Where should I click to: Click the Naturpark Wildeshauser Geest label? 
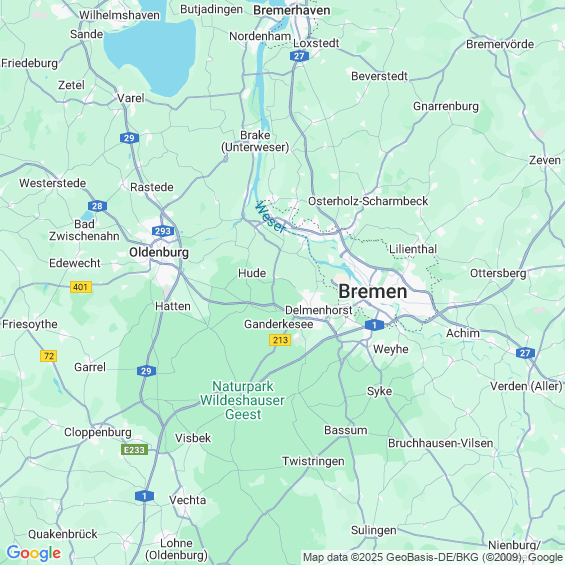(243, 400)
